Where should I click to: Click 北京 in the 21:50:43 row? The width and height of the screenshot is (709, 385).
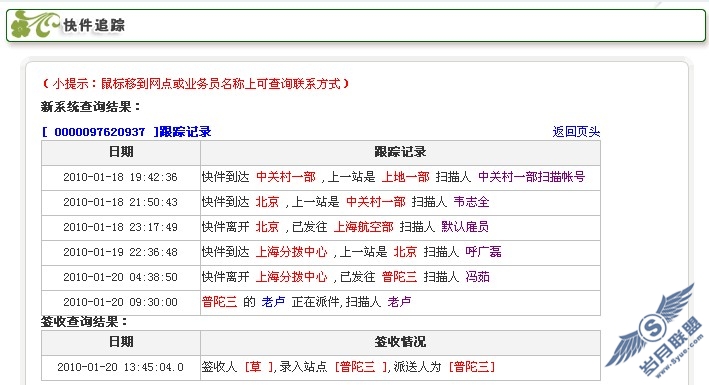(268, 202)
